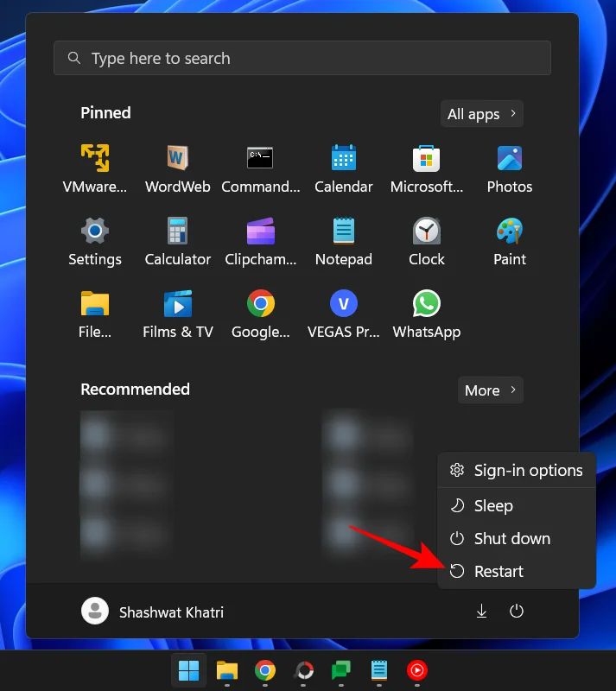Open the Photos app
The image size is (616, 691).
(x=509, y=168)
